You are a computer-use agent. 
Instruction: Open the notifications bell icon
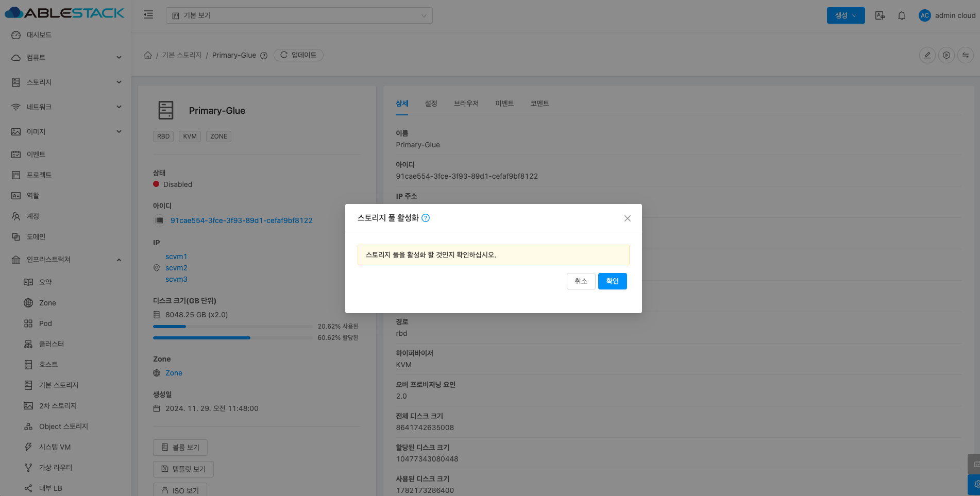901,15
